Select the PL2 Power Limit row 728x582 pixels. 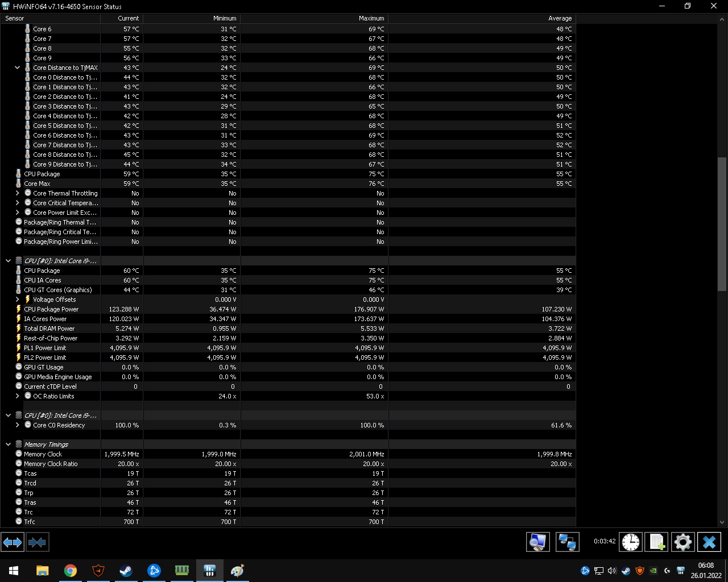[x=288, y=357]
